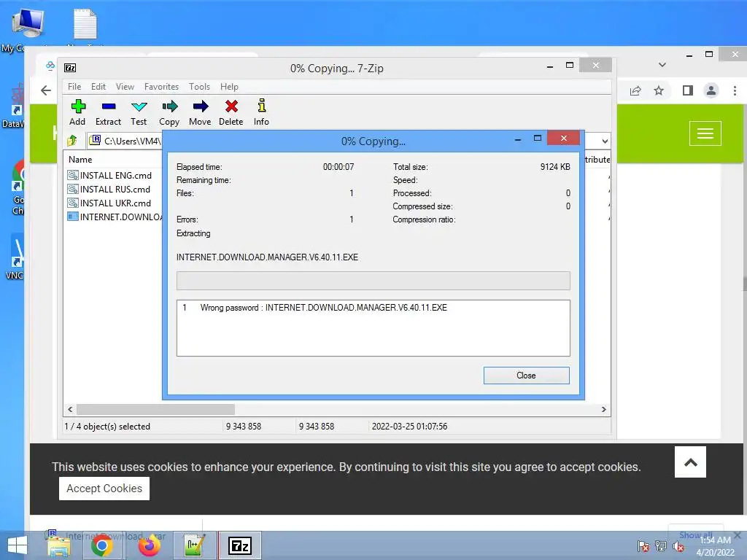The image size is (747, 560).
Task: Click the '1 / 4 object(s) selected' status text
Action: click(108, 426)
